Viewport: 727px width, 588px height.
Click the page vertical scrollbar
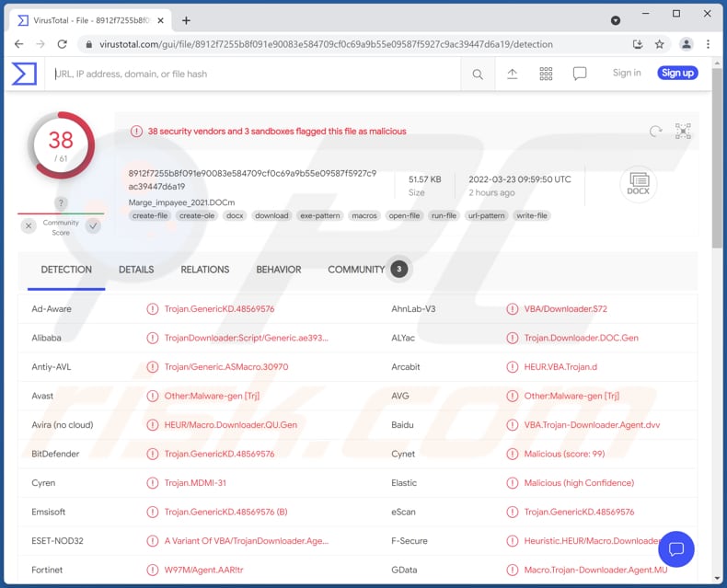pyautogui.click(x=717, y=157)
